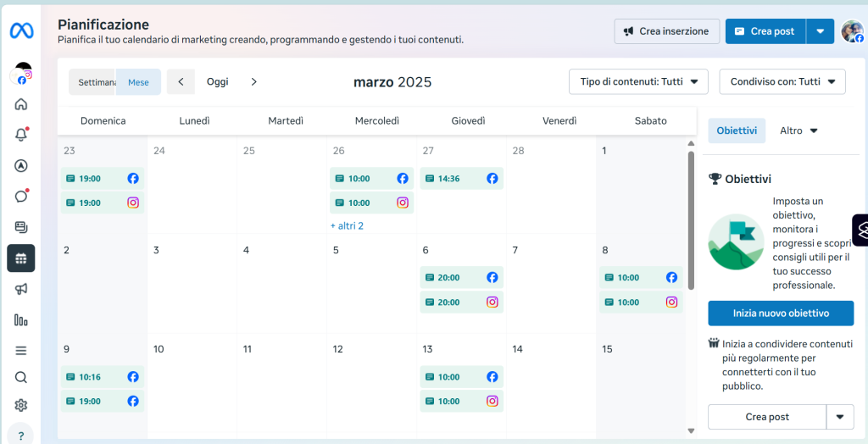Expand the Tipo di contenuti dropdown
The image size is (868, 444).
[639, 82]
